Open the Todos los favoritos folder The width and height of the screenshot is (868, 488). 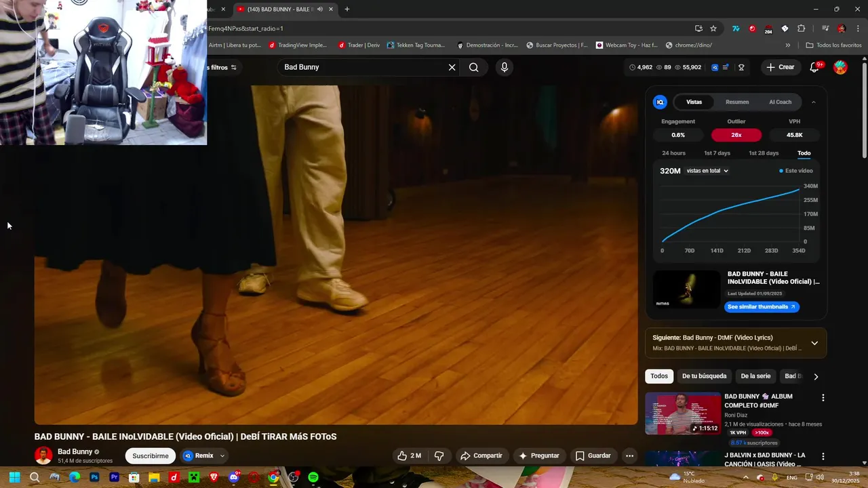(x=833, y=45)
